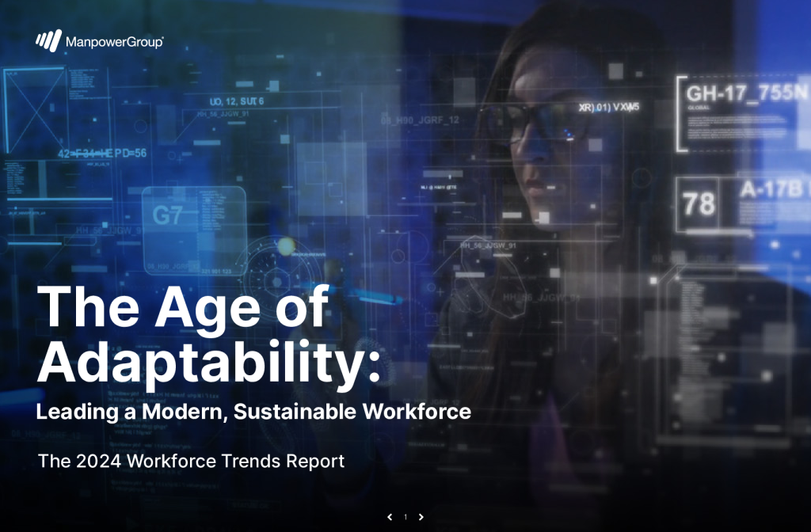The width and height of the screenshot is (811, 532).
Task: Click the GH-17_755N holographic label
Action: [x=746, y=93]
